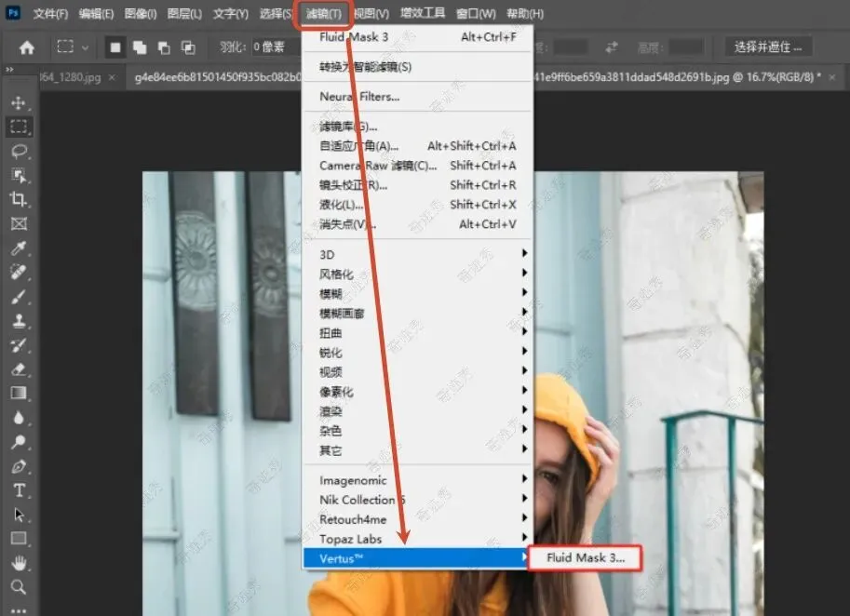The height and width of the screenshot is (616, 850).
Task: Switch to the g4e84ee6b document tab
Action: (x=217, y=77)
